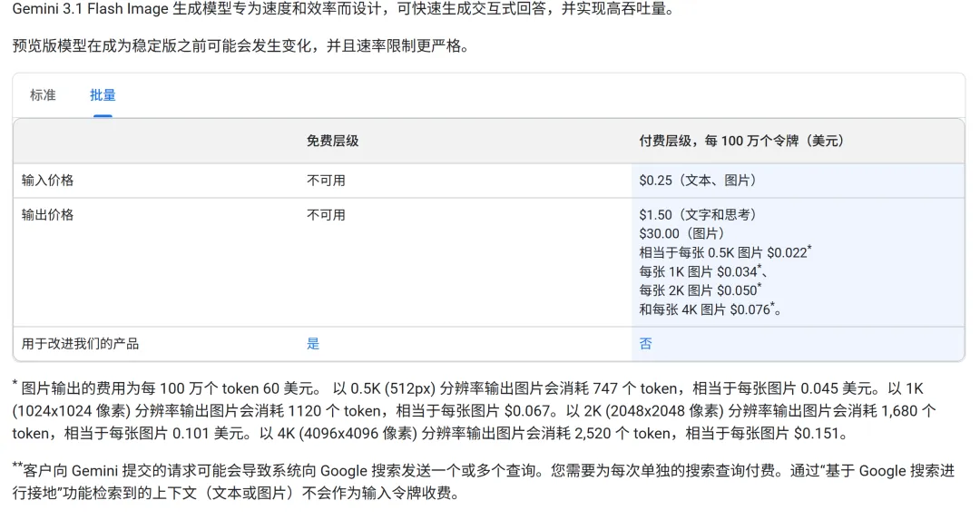Click 不可用 in the 输入价格 row
The width and height of the screenshot is (980, 520).
(x=326, y=181)
